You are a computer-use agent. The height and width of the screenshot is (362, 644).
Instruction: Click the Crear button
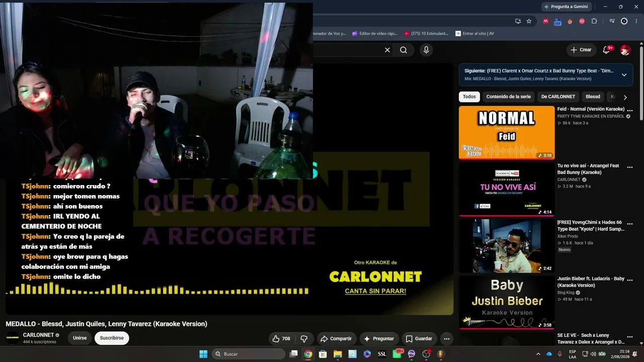pos(581,50)
